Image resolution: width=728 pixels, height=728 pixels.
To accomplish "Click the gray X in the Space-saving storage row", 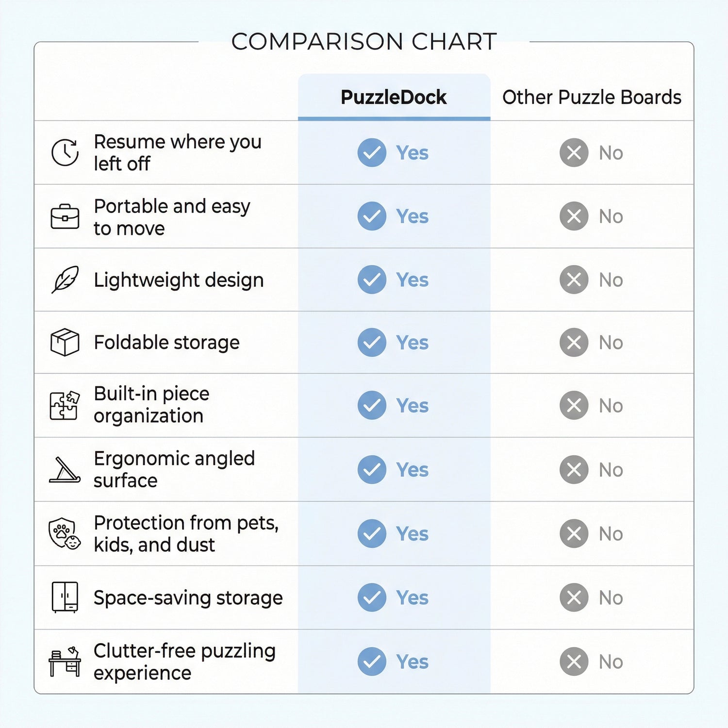I will [x=574, y=597].
